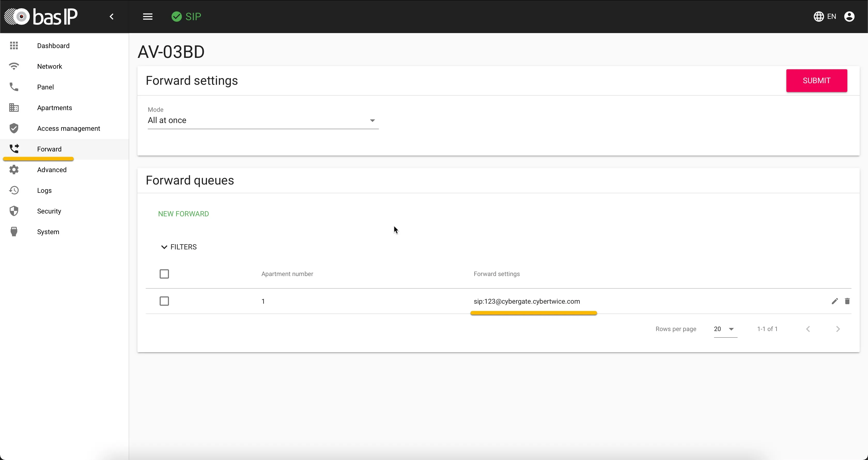
Task: Click NEW FORWARD link
Action: point(183,214)
